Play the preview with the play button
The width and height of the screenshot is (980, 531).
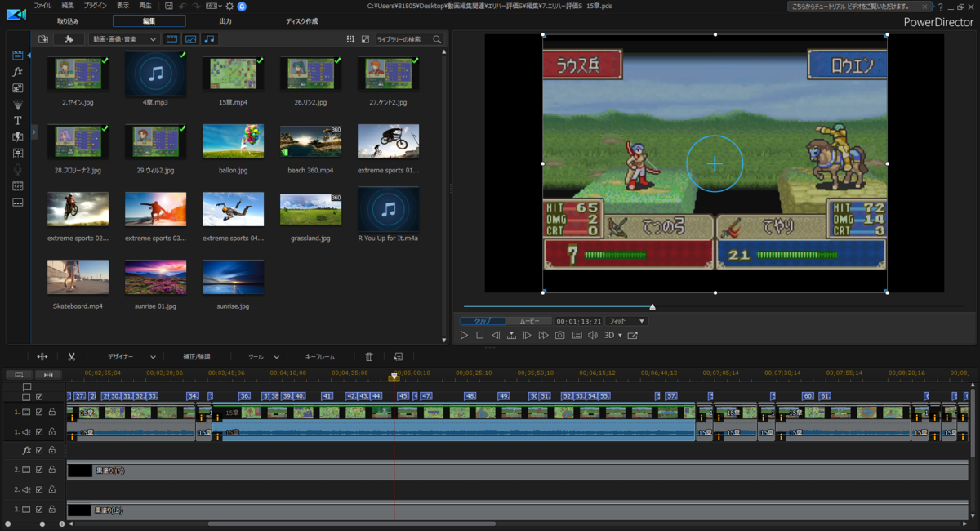[x=464, y=335]
